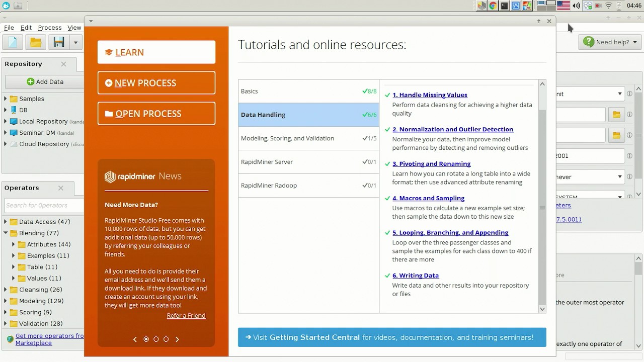Click the info icon beside the 'never' dropdown
The image size is (644, 362).
[629, 177]
